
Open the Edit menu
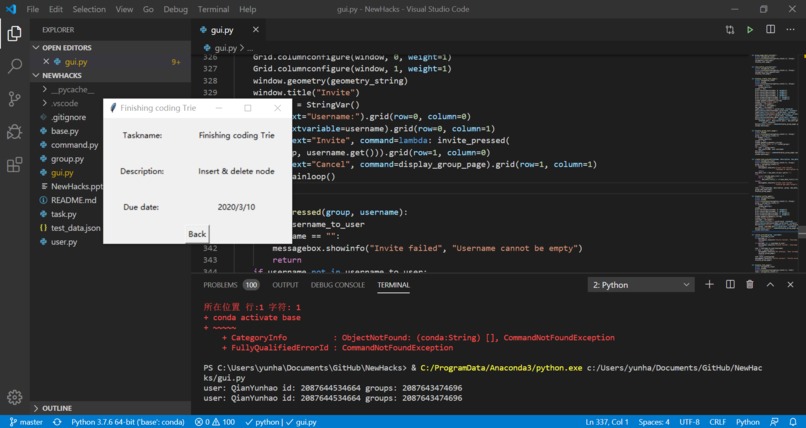pos(56,9)
